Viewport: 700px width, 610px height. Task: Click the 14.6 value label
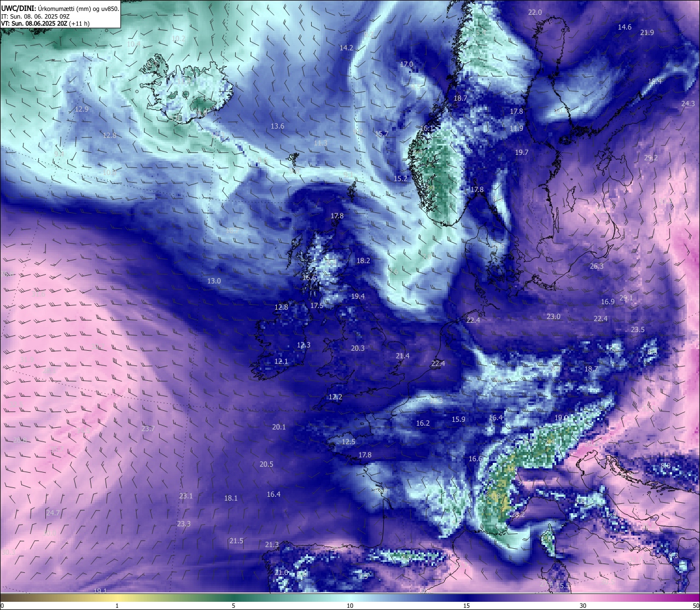(625, 27)
